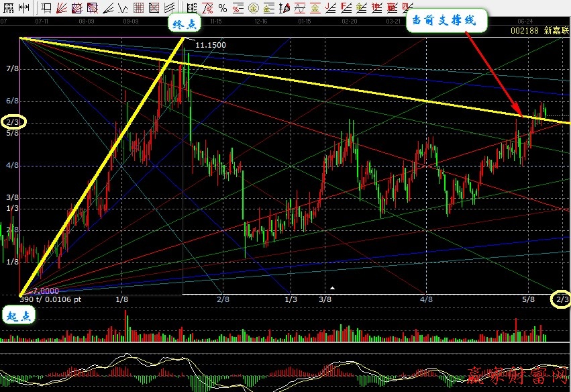Click the horizontal measure arrows icon
This screenshot has height=392, width=571.
[24, 8]
